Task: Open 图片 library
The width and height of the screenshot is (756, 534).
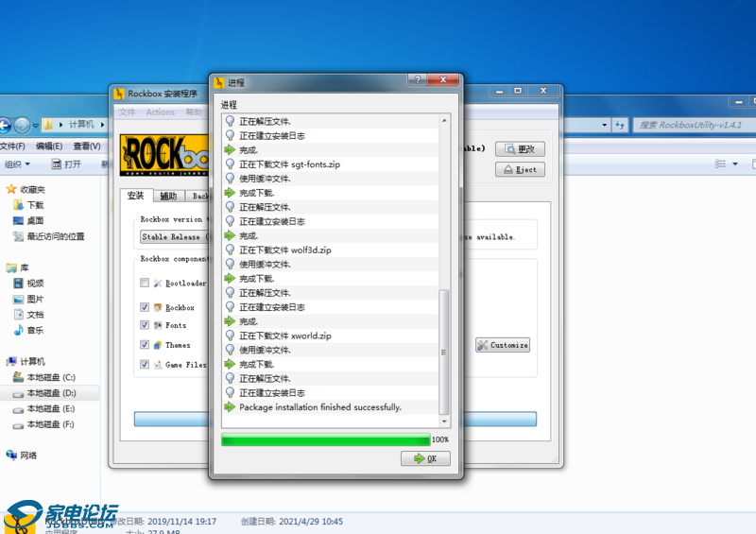Action: click(35, 299)
